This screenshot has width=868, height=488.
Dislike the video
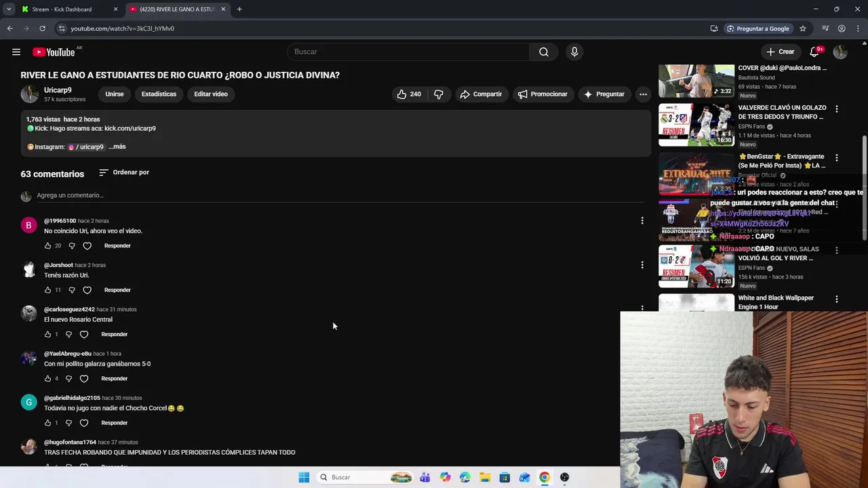tap(439, 94)
